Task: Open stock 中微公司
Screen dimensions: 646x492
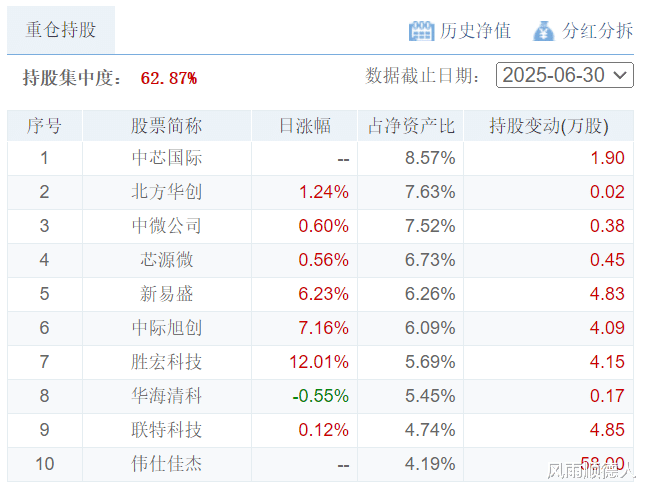Action: click(167, 226)
